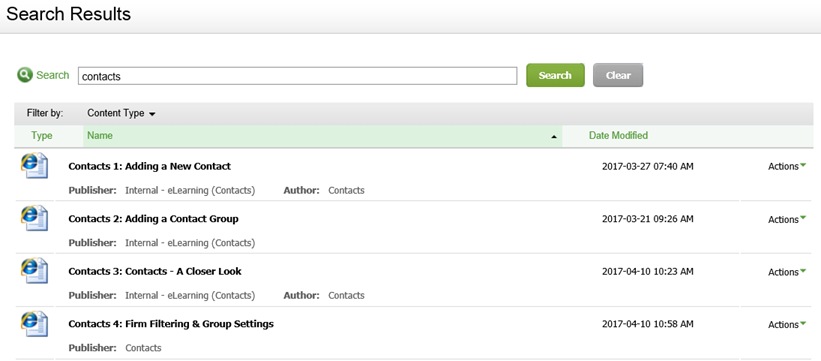The width and height of the screenshot is (821, 361).
Task: Click the gray Clear button
Action: point(618,75)
